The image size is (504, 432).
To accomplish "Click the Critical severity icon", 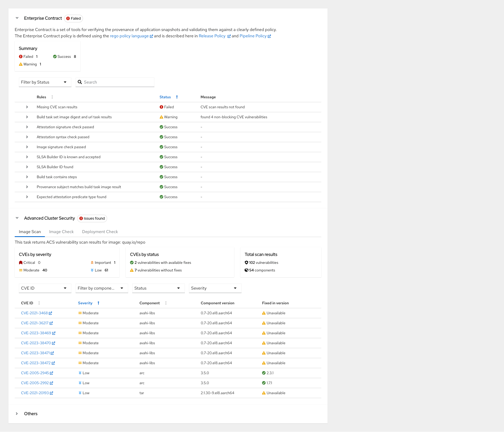I will tap(21, 263).
